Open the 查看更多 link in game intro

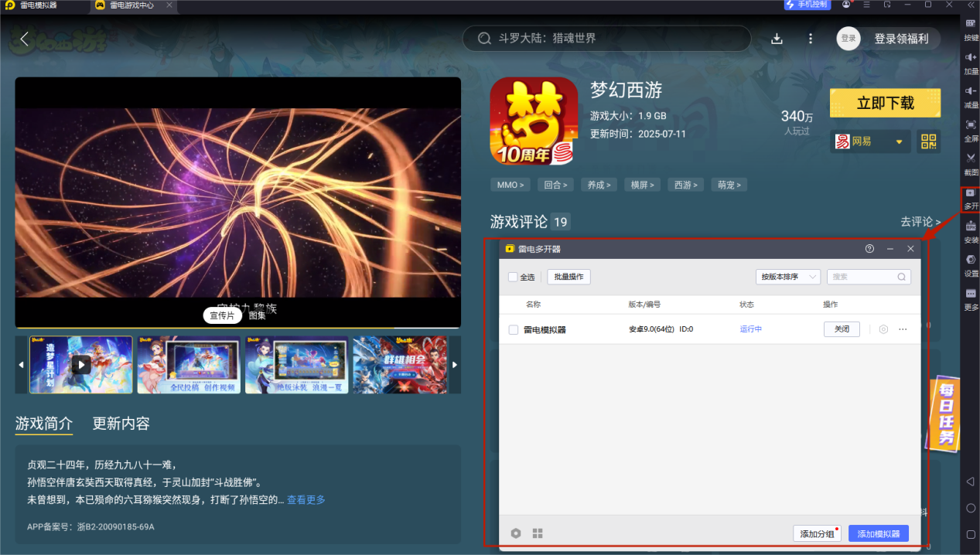point(306,500)
